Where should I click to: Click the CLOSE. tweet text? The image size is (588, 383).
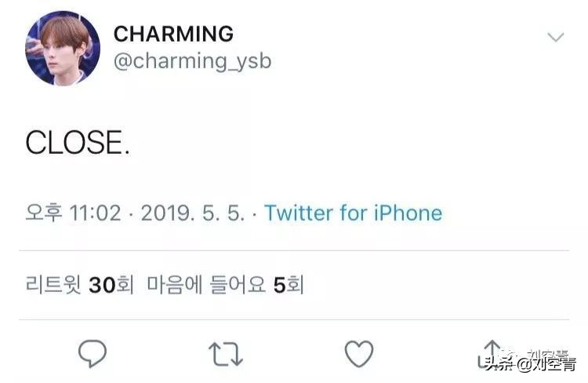(x=78, y=142)
